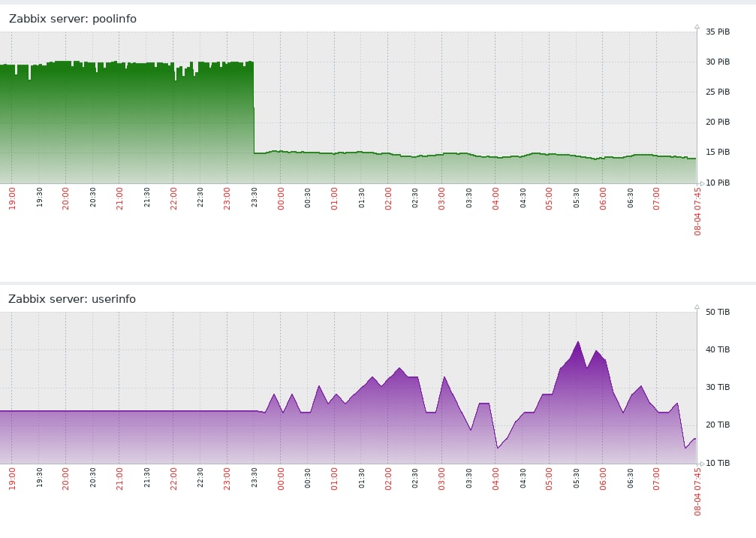Click 23:00 time label under userinfo graph
The image size is (756, 538).
pos(227,479)
